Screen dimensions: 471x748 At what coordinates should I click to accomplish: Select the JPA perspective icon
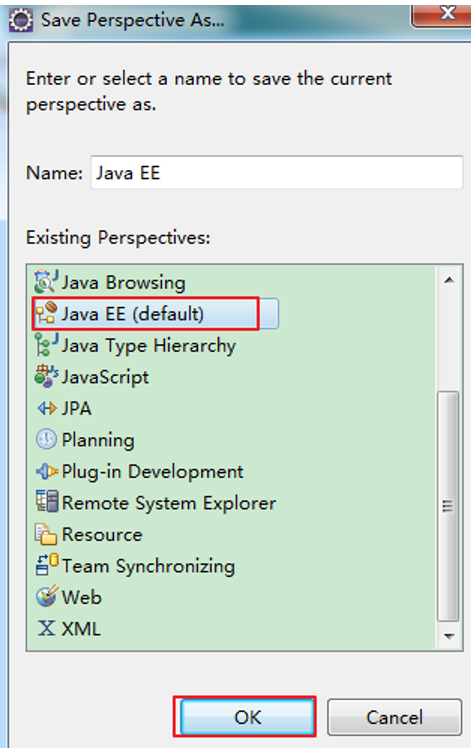pyautogui.click(x=46, y=408)
